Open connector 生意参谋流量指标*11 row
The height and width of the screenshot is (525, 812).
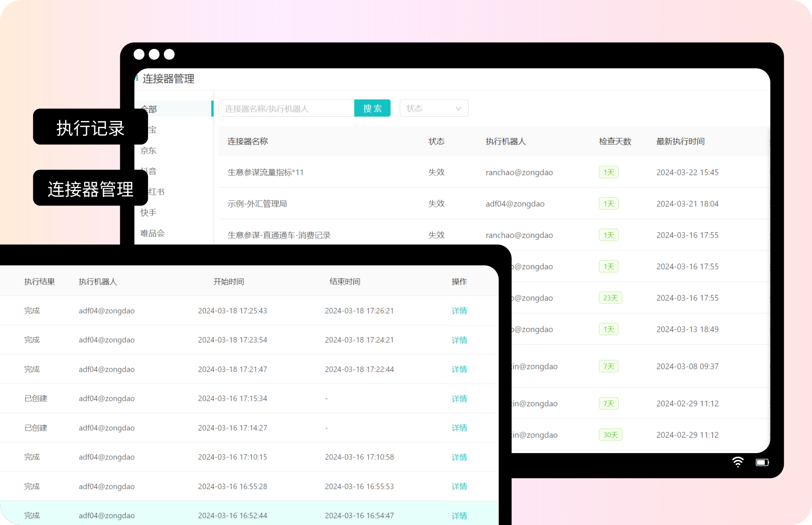(266, 173)
